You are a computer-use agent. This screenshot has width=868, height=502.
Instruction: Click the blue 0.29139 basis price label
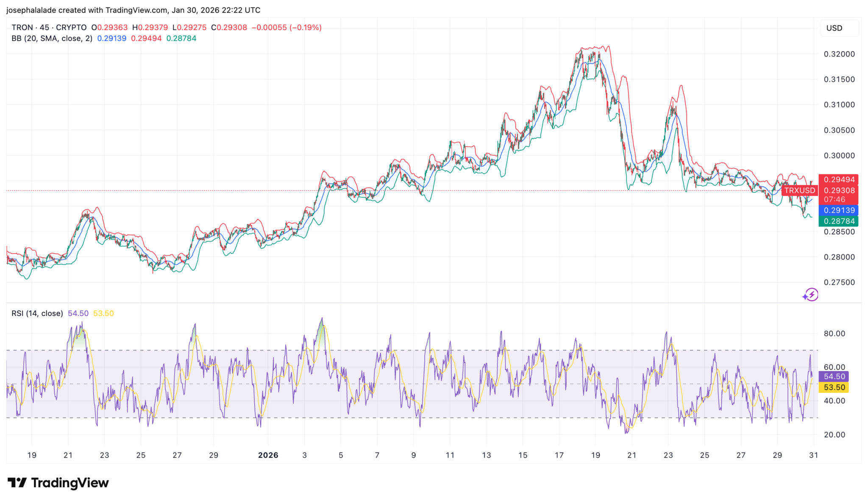point(839,210)
